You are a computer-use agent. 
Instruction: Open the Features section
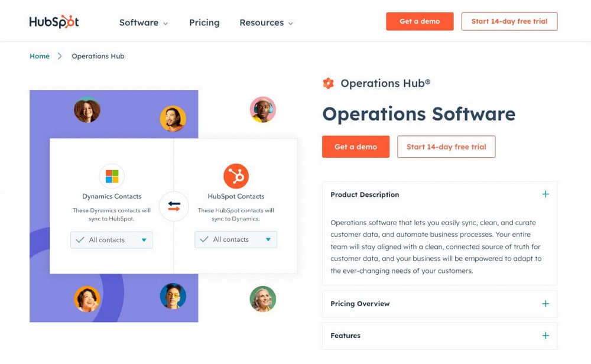440,336
